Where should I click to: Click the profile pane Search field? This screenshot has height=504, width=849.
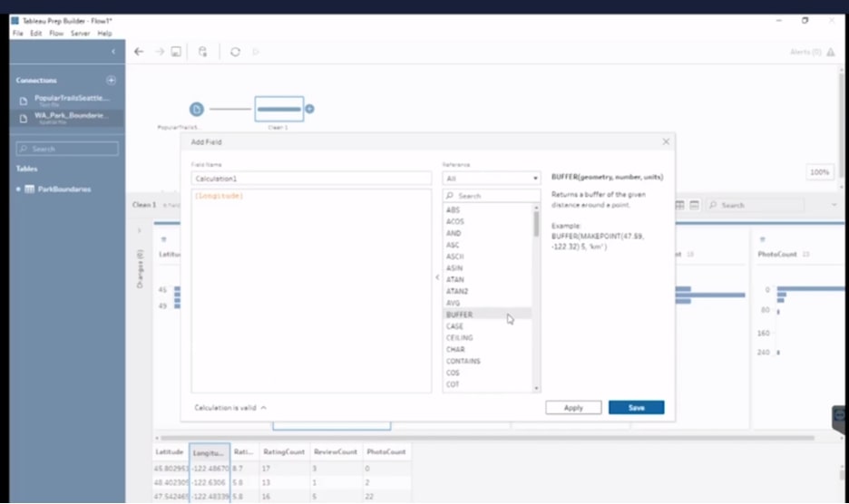755,205
